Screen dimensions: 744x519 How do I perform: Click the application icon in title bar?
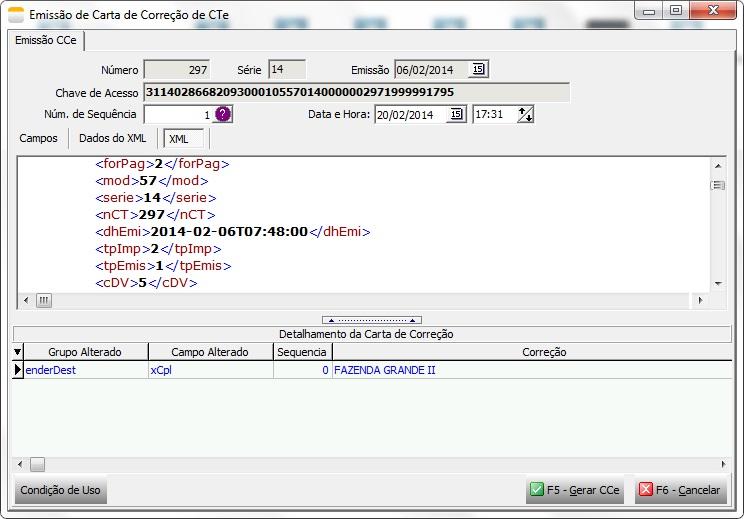(16, 15)
